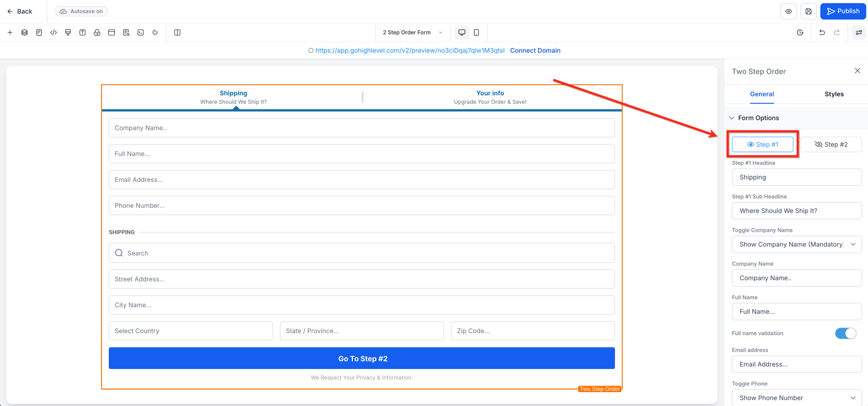The image size is (868, 406).
Task: Open the SEO document search icon
Action: click(x=126, y=32)
